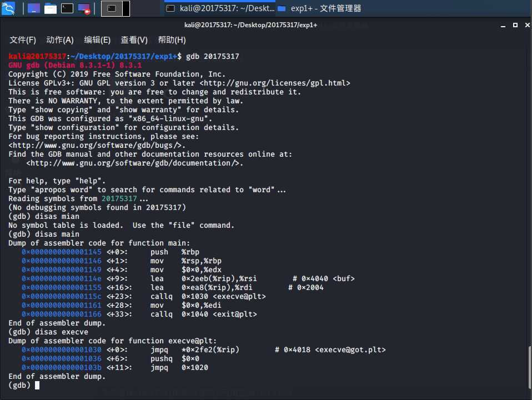This screenshot has height=400, width=532.
Task: Click the red 'GNU gdb (Debian 8.3.1-1)' line
Action: [x=75, y=65]
